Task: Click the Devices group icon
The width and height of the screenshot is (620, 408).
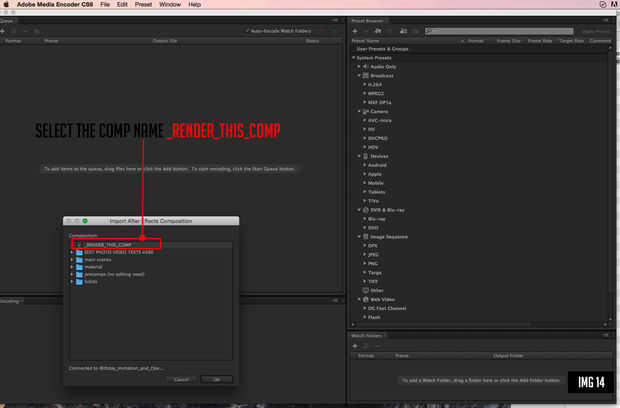Action: tap(366, 156)
